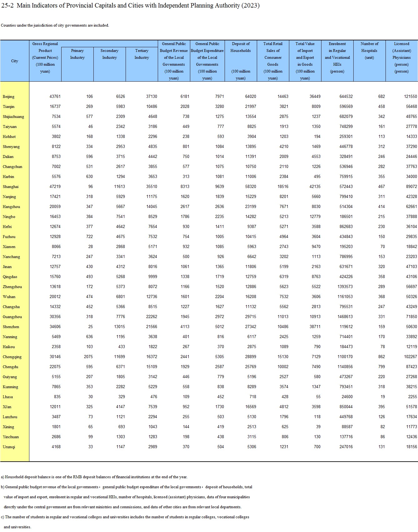Select Lhasa's hospitals value 19
This screenshot has height=532, width=418.
point(382,397)
